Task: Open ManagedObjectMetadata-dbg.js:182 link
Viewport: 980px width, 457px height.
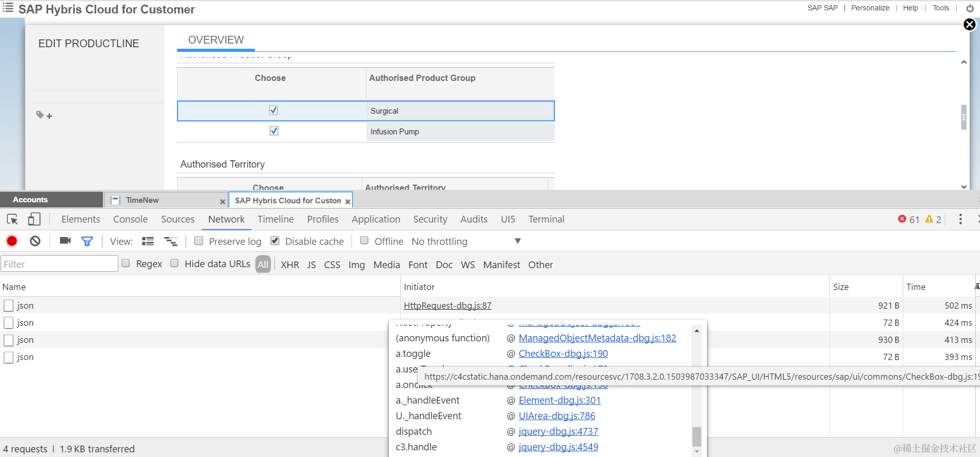Action: point(597,338)
